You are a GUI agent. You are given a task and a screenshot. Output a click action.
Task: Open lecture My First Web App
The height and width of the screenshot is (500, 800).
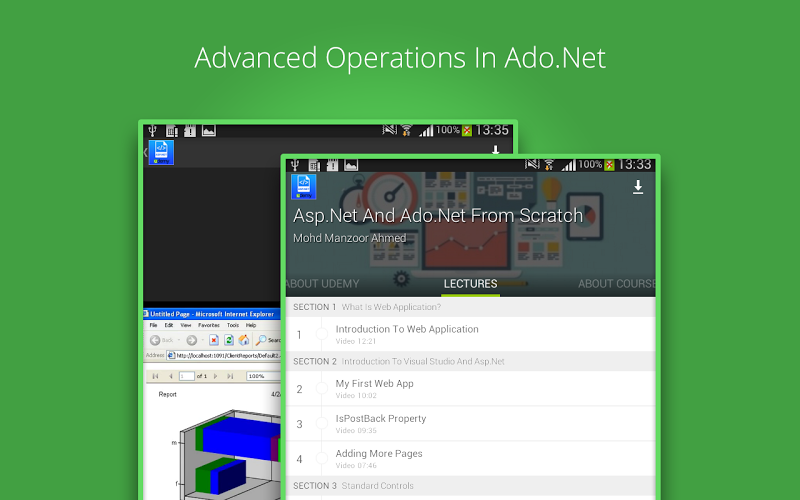point(470,388)
